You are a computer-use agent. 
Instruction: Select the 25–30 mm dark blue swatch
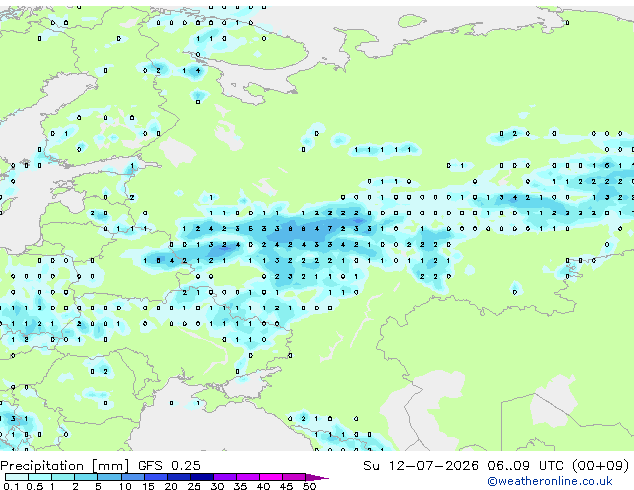[201, 477]
